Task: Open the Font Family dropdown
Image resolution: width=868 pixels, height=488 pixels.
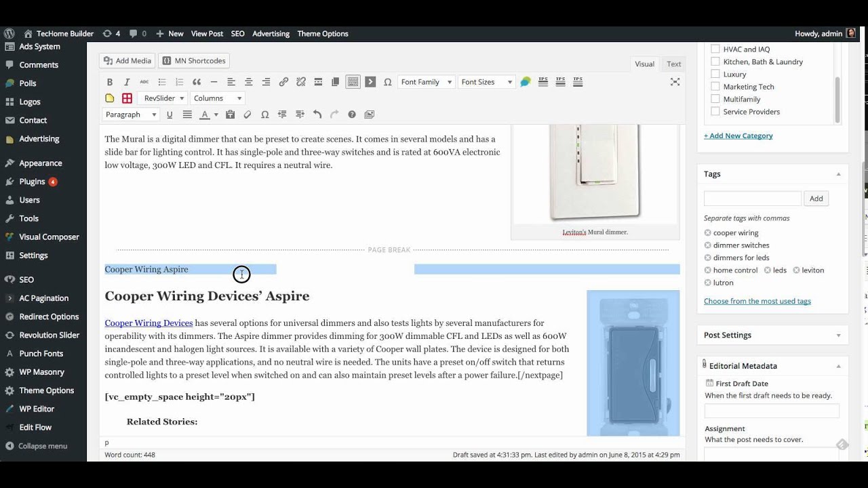Action: click(426, 82)
